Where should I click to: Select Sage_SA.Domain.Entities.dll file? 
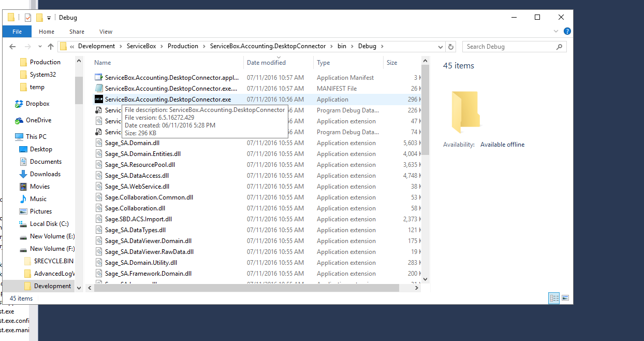(x=142, y=154)
